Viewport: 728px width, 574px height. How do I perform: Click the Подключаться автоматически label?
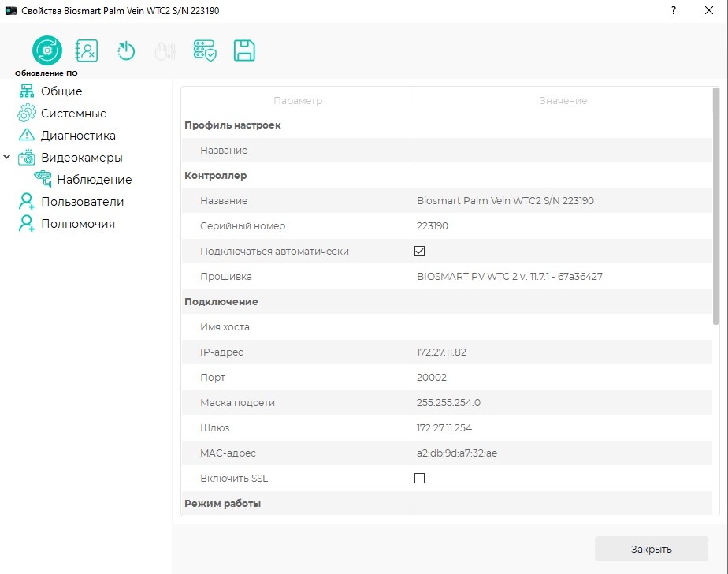(274, 252)
